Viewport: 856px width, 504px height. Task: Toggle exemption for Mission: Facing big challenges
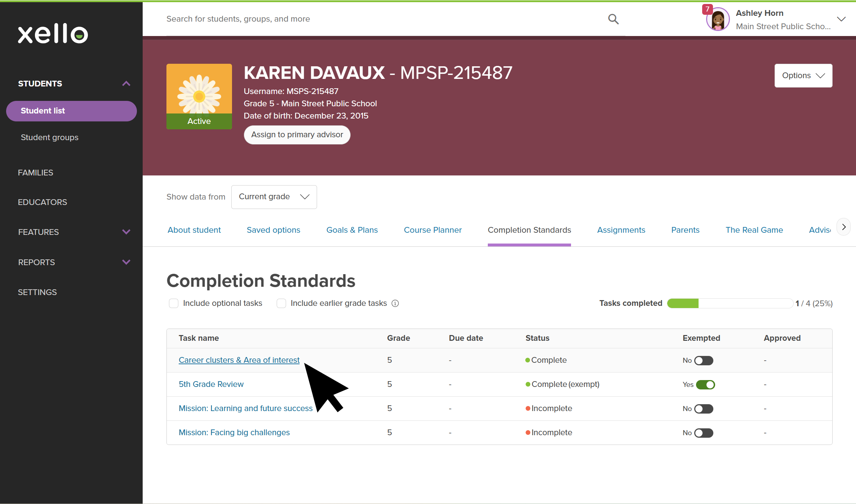pyautogui.click(x=704, y=433)
